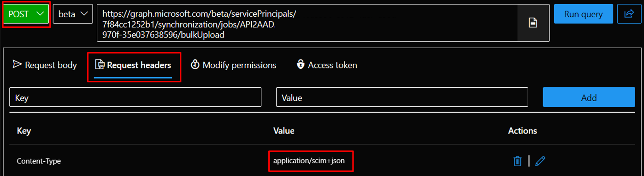Delete the Content-Type header via trash icon
Image resolution: width=644 pixels, height=176 pixels.
point(518,161)
